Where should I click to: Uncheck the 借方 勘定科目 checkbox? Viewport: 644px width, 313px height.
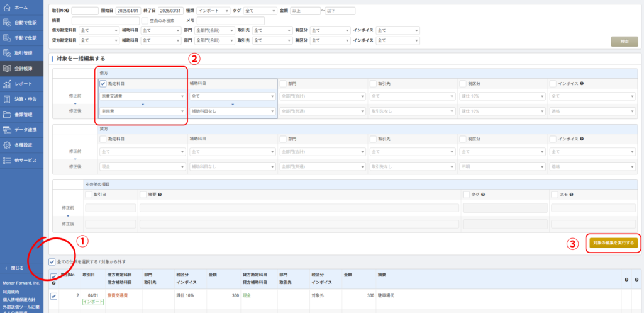point(103,83)
